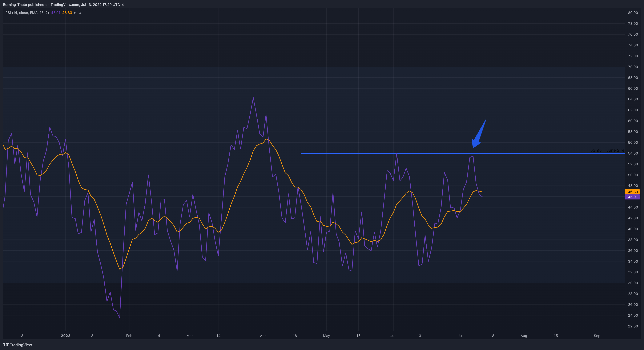
Task: Click the 26.00 axis value
Action: (x=633, y=304)
